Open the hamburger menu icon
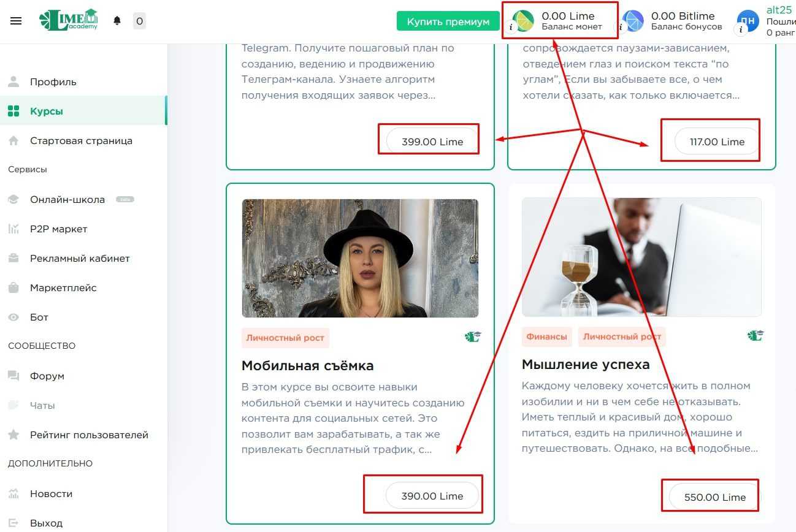Screen dimensions: 796x532 click(16, 21)
